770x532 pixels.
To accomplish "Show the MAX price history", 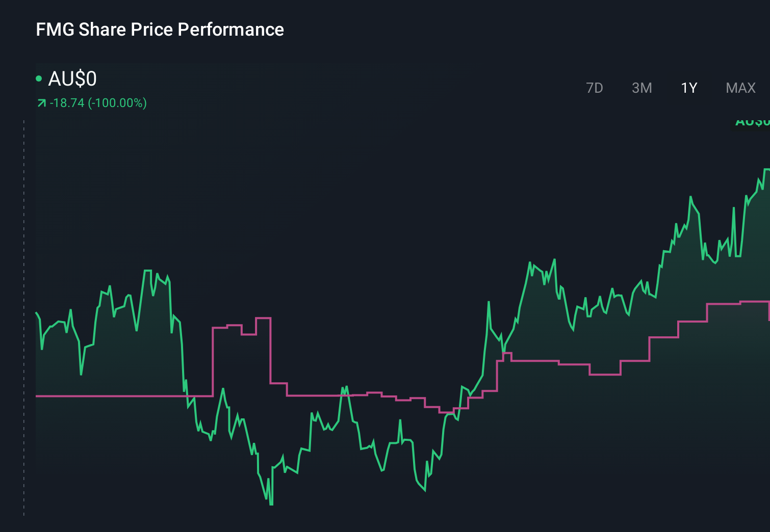I will 740,88.
